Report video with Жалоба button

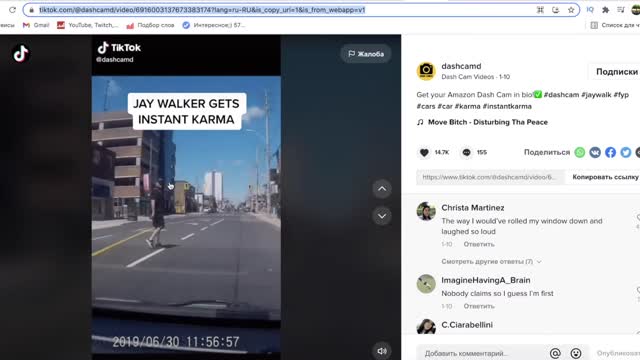click(x=366, y=54)
